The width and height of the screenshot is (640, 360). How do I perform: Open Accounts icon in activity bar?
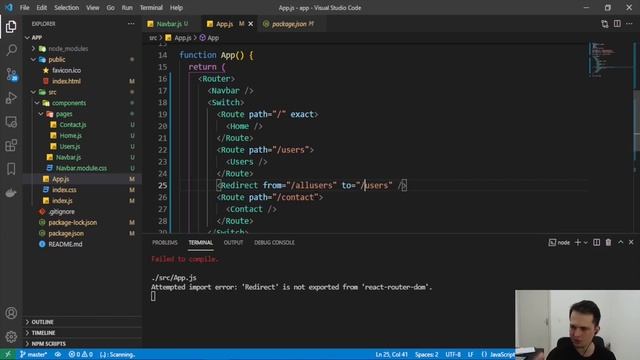[11, 313]
